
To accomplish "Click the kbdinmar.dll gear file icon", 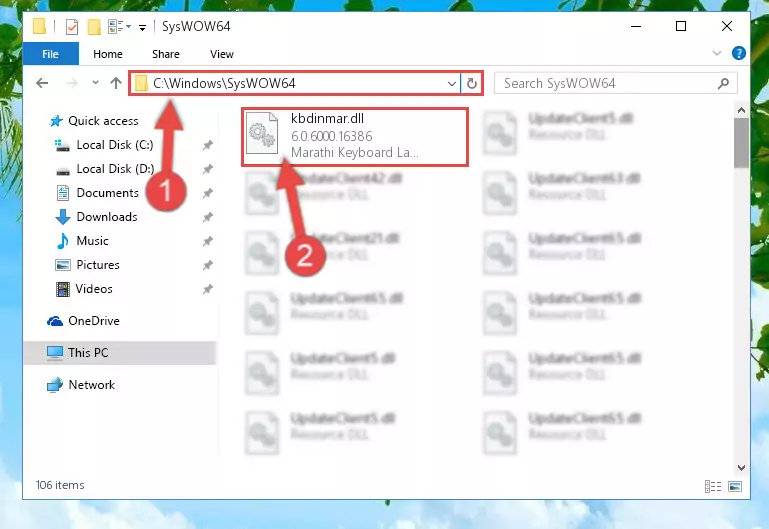I will 262,133.
